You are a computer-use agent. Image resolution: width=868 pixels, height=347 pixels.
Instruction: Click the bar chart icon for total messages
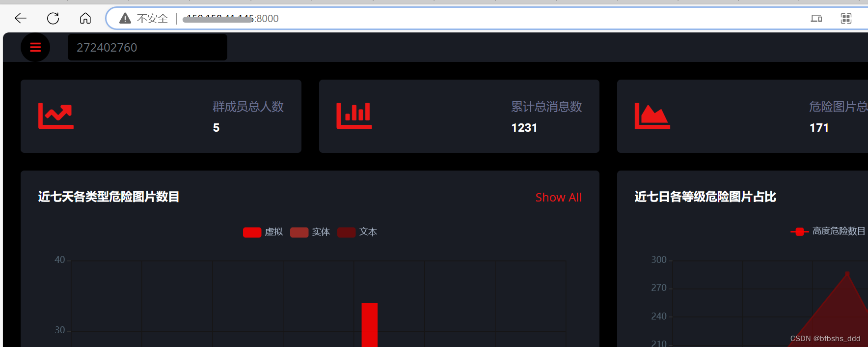(x=354, y=116)
